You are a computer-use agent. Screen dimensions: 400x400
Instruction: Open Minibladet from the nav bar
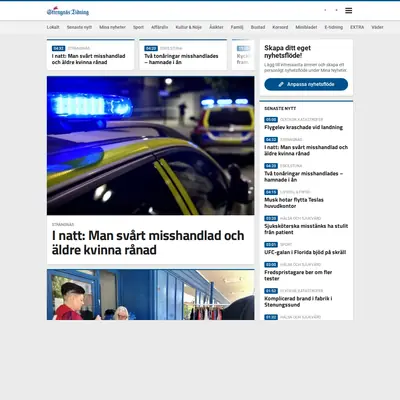click(x=306, y=27)
